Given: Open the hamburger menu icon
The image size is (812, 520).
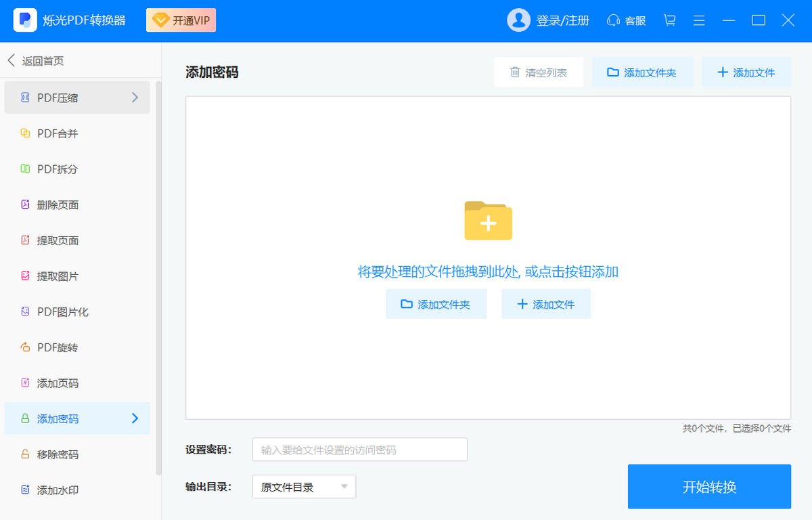Looking at the screenshot, I should (699, 20).
